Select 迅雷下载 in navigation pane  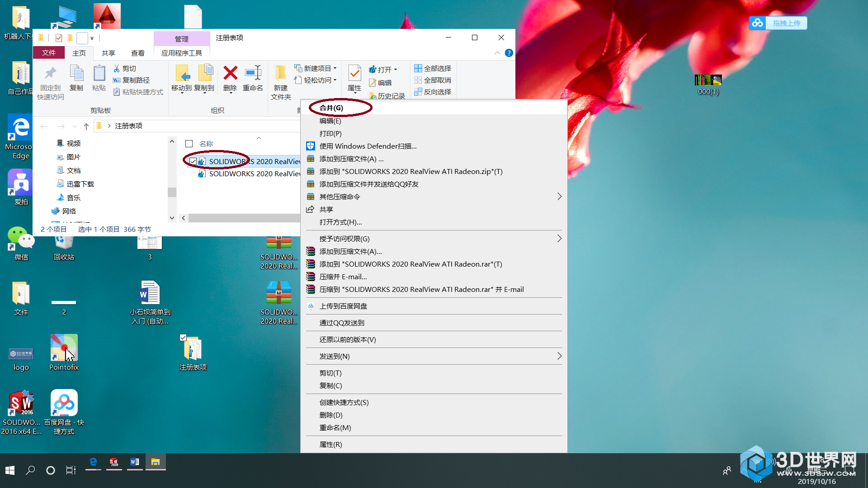point(75,184)
